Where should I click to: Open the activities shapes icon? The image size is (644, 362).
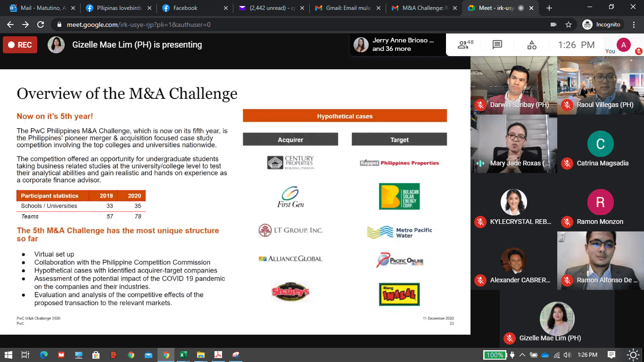(x=532, y=45)
